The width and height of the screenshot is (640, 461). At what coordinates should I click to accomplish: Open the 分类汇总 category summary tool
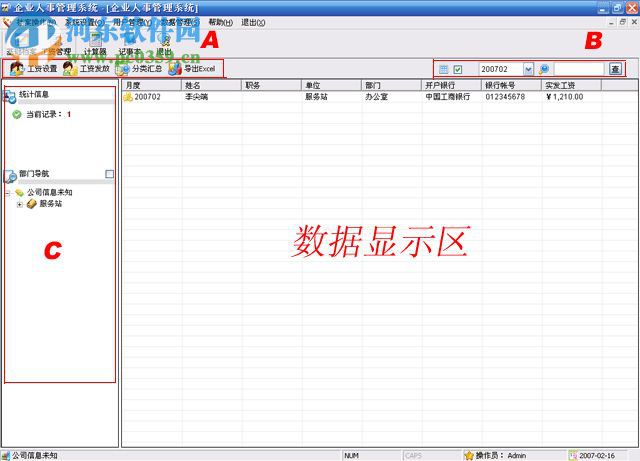[x=139, y=69]
